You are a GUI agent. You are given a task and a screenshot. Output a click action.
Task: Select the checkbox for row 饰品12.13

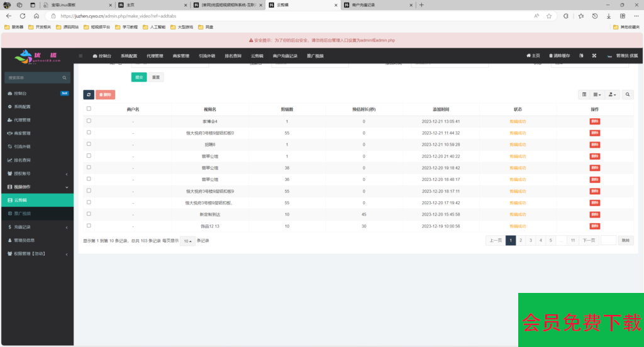coord(89,225)
